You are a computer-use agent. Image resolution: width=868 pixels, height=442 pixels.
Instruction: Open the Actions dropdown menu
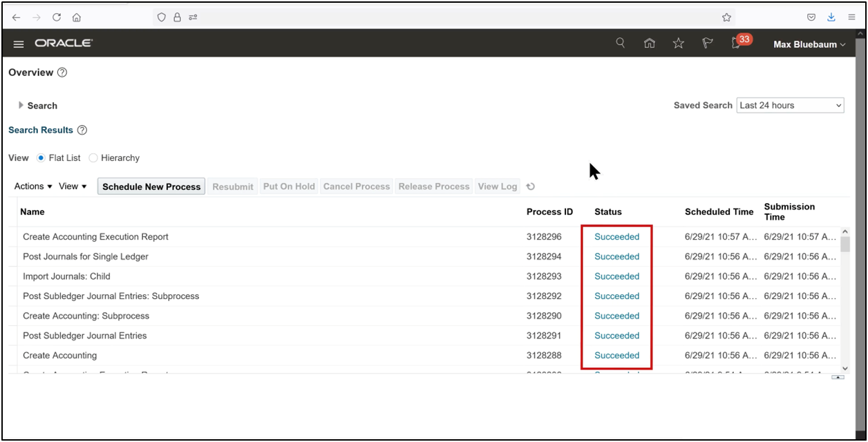coord(32,186)
